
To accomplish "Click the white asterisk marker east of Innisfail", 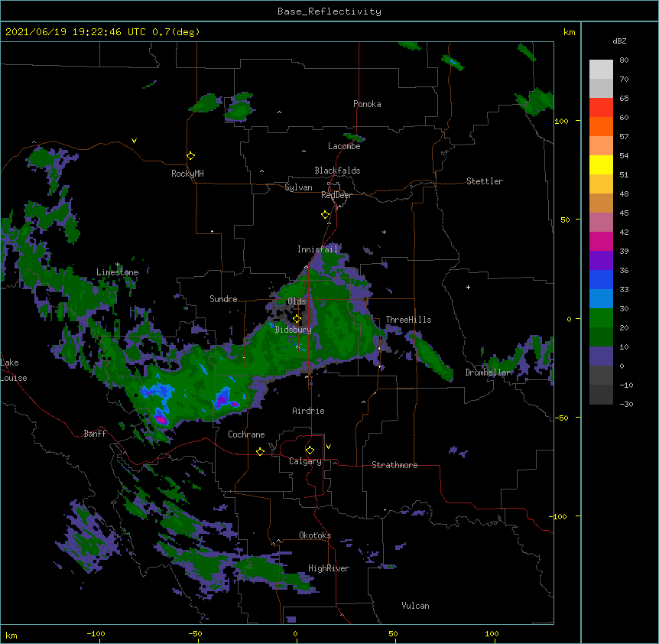I will (x=384, y=232).
